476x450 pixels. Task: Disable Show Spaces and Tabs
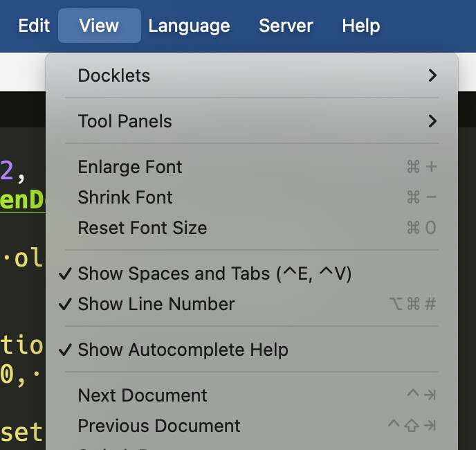[x=214, y=273]
